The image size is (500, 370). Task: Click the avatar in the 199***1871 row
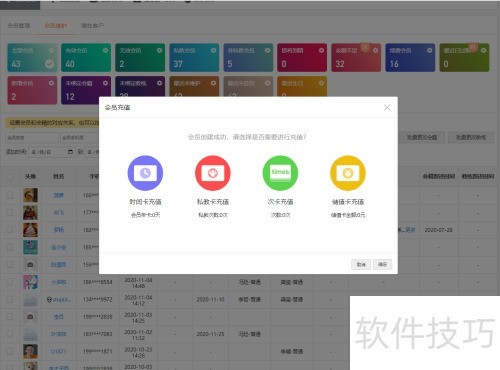pyautogui.click(x=30, y=351)
